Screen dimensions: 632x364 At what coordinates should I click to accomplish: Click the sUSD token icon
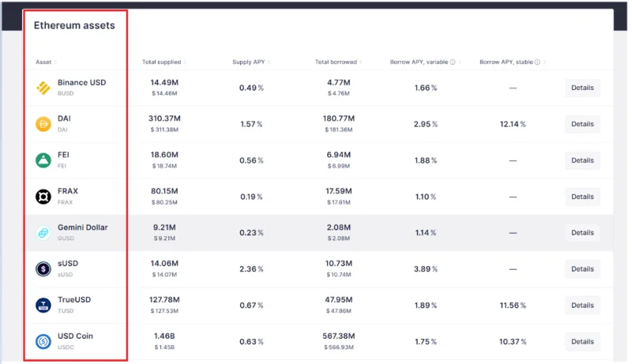pos(43,269)
